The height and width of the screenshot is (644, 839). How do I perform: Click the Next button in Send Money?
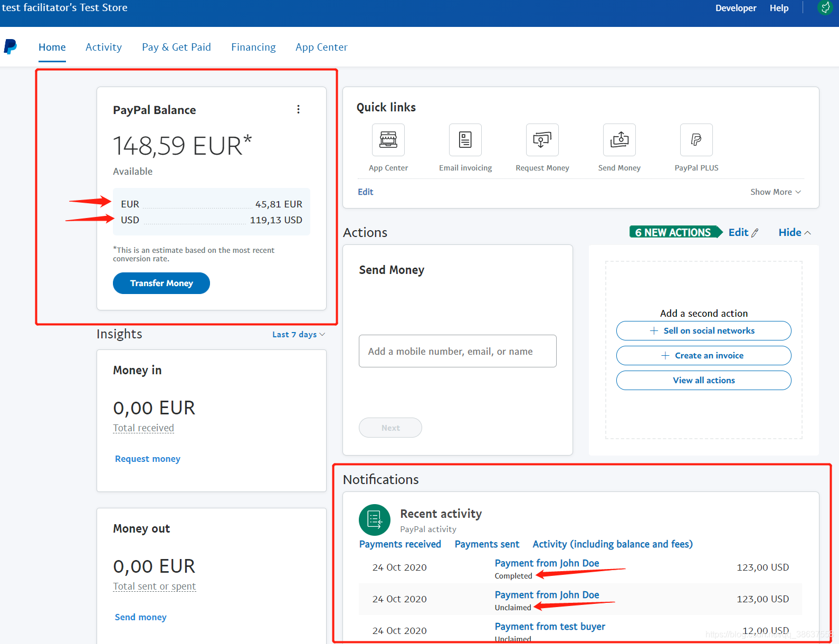coord(390,428)
